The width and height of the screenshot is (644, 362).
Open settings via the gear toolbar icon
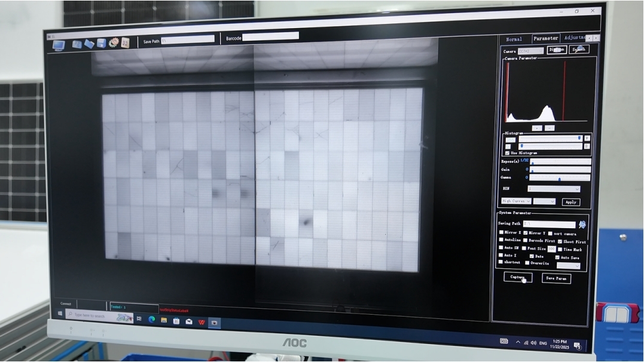click(114, 42)
